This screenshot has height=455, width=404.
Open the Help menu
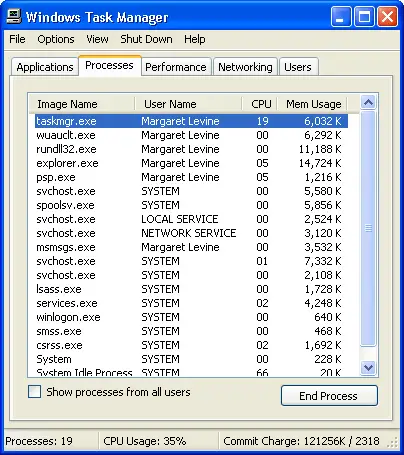click(195, 39)
